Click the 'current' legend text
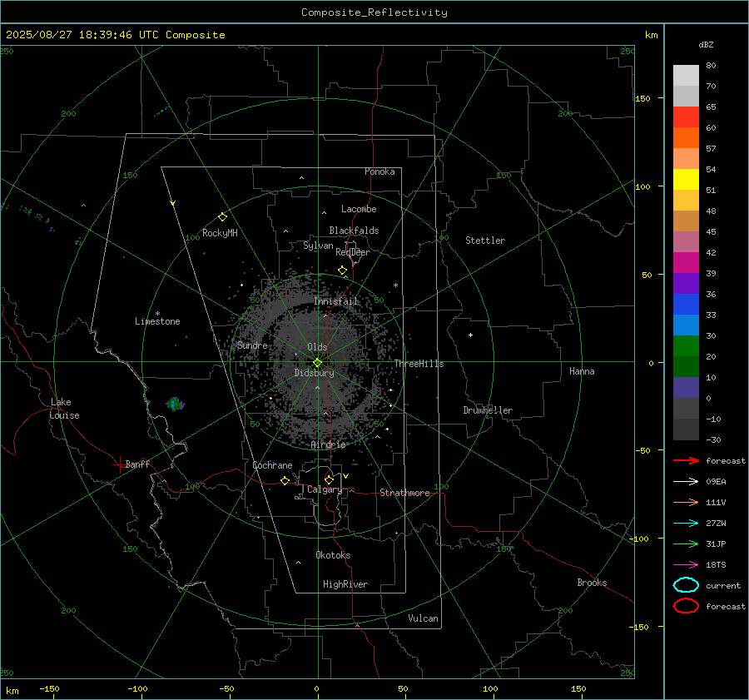This screenshot has height=700, width=749. (723, 585)
